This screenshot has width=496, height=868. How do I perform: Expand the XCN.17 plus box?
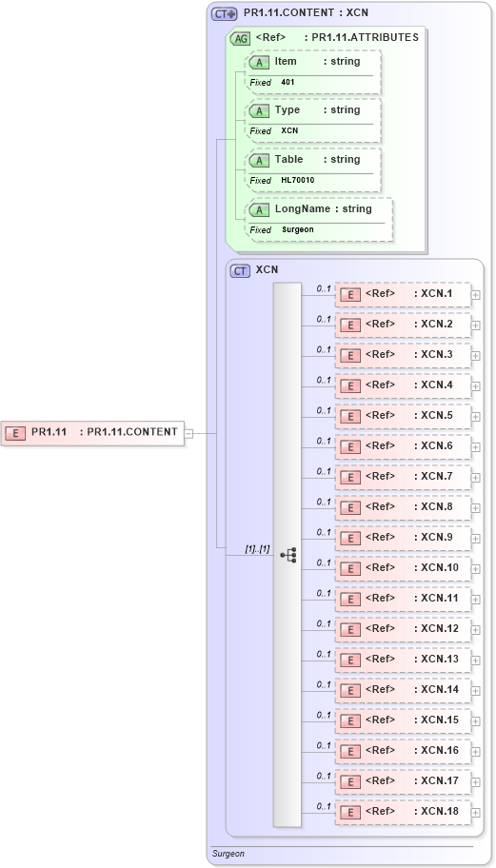(x=475, y=782)
